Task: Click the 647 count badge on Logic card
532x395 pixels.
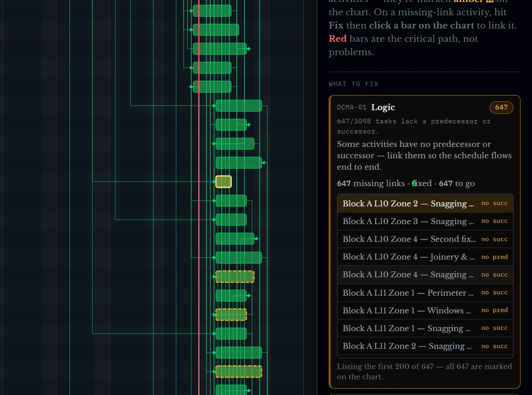Action: [501, 107]
